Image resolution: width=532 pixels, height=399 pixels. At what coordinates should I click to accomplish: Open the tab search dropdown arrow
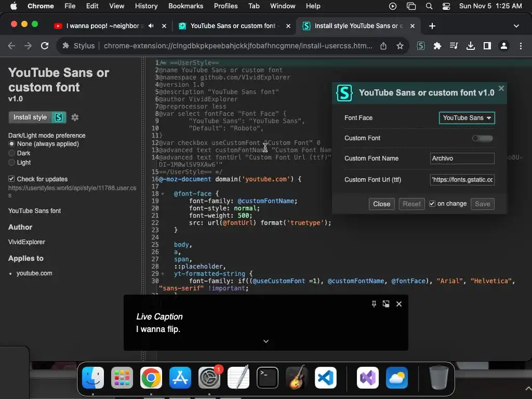click(x=516, y=26)
